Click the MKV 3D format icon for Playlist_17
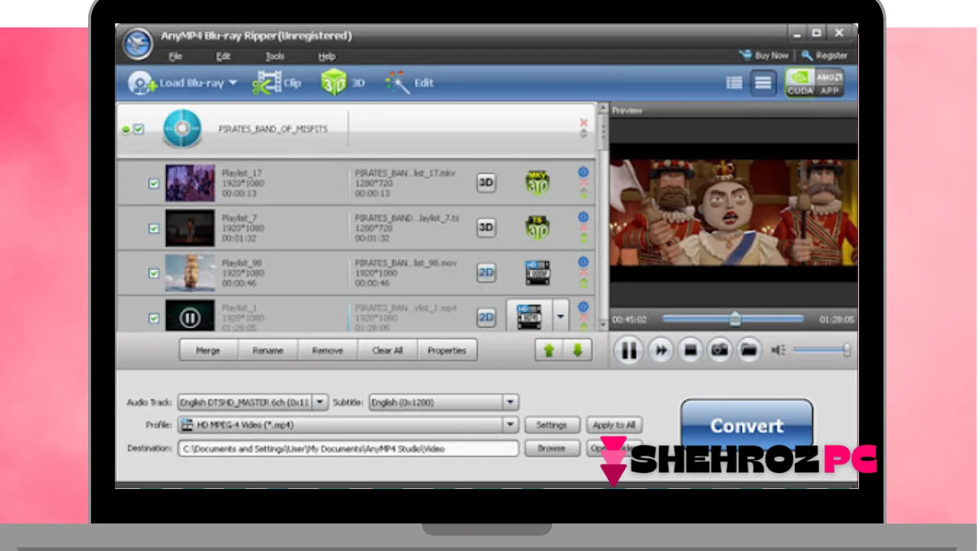 [x=537, y=183]
